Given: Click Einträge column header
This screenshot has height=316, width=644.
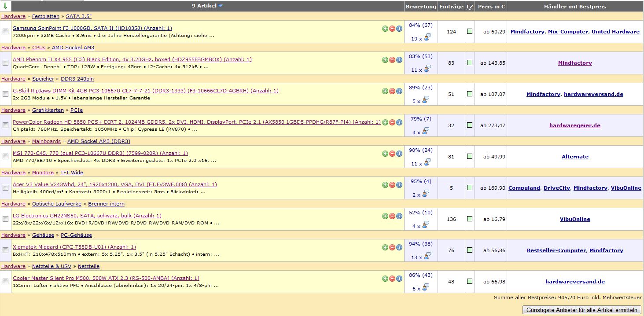Looking at the screenshot, I should click(451, 7).
